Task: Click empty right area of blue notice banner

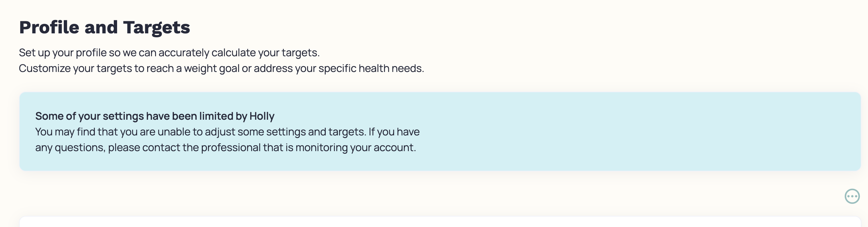Action: pyautogui.click(x=640, y=131)
